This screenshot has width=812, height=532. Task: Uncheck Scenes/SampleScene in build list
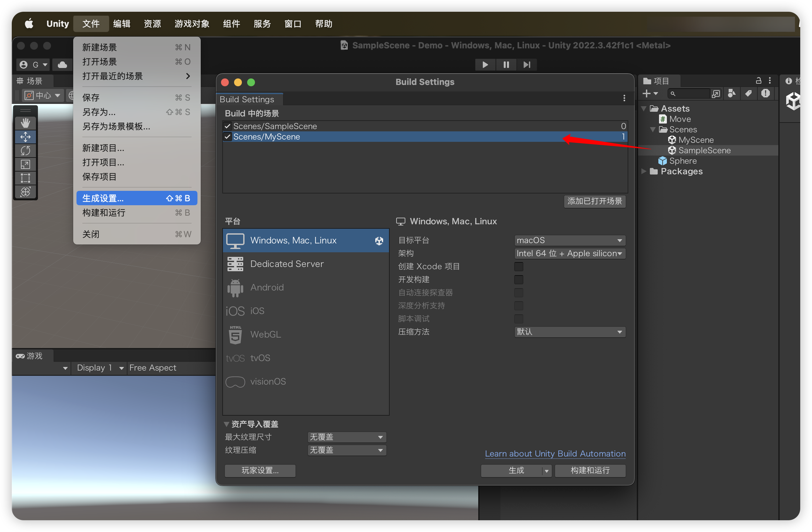pos(228,126)
